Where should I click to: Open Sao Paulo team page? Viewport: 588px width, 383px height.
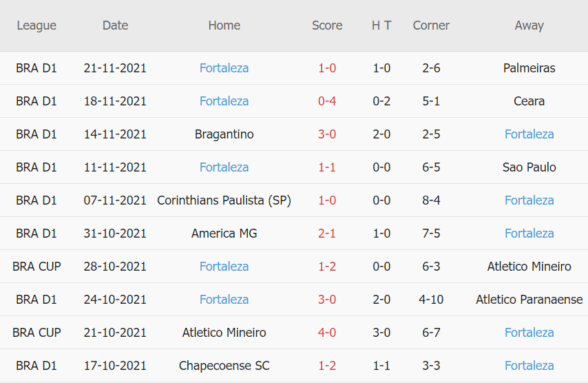[529, 167]
